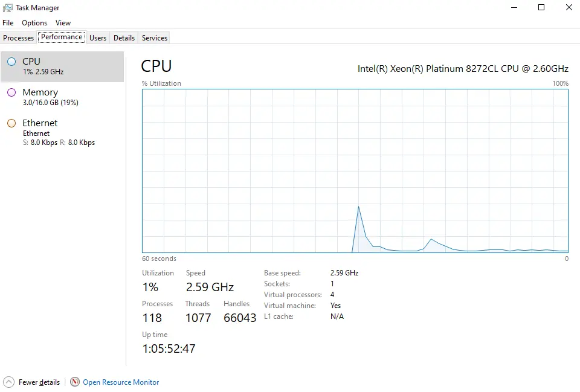Screen dimensions: 580x392
Task: Click the Resource Monitor gauge icon
Action: 75,382
